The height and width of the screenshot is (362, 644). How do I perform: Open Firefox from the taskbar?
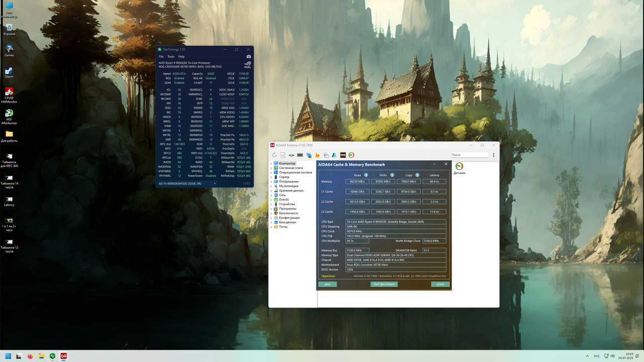coord(30,356)
